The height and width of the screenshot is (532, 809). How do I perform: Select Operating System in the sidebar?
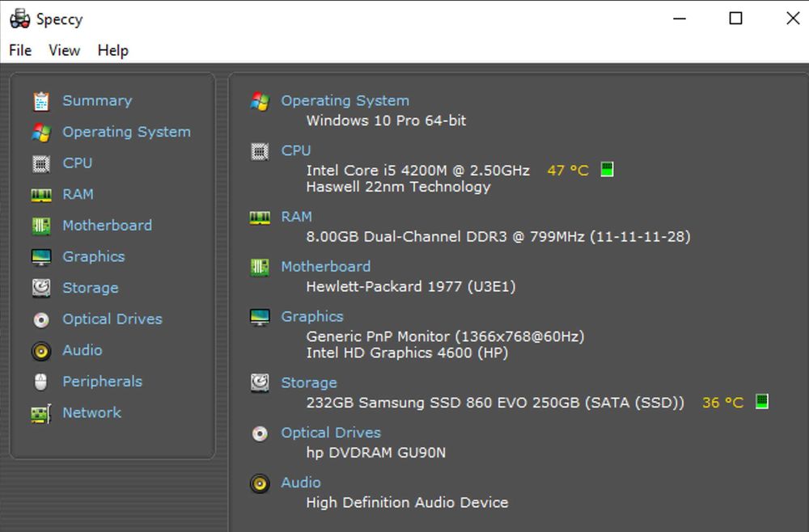(126, 132)
